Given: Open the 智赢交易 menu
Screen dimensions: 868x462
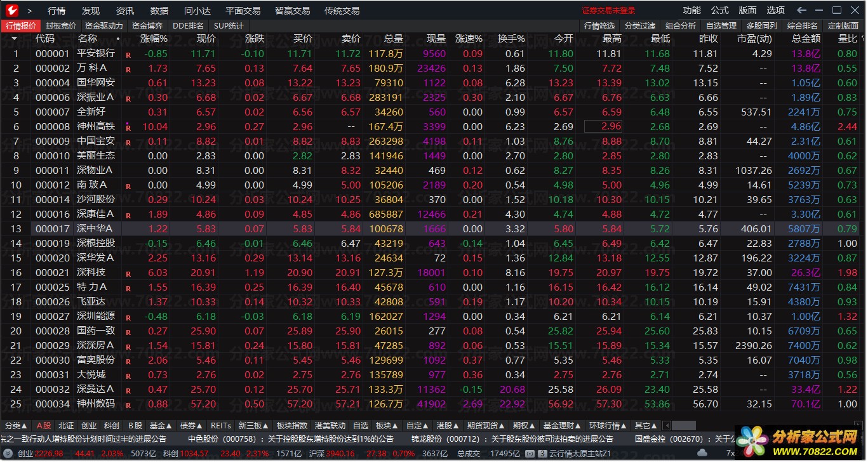Looking at the screenshot, I should [293, 11].
